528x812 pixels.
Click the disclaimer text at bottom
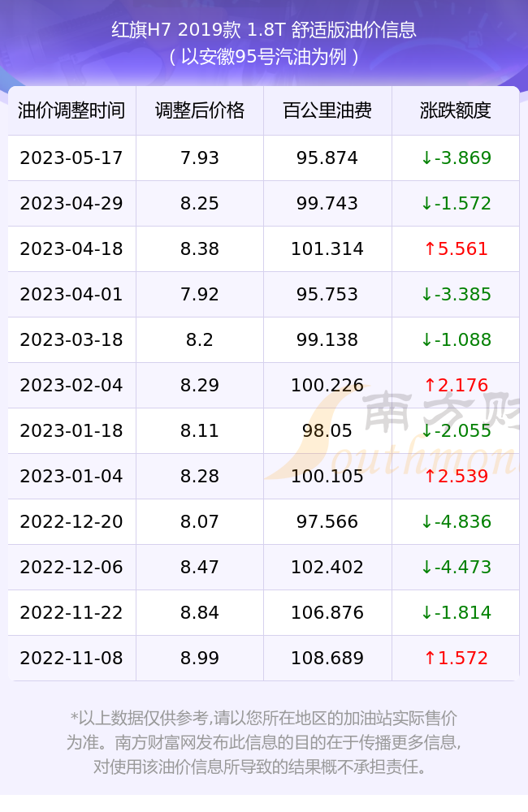pos(263,742)
